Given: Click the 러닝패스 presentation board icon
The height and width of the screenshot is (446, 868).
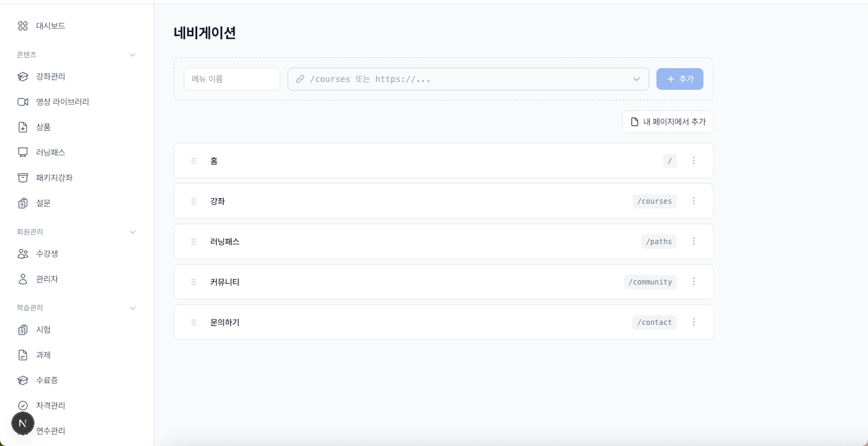Looking at the screenshot, I should coord(23,152).
